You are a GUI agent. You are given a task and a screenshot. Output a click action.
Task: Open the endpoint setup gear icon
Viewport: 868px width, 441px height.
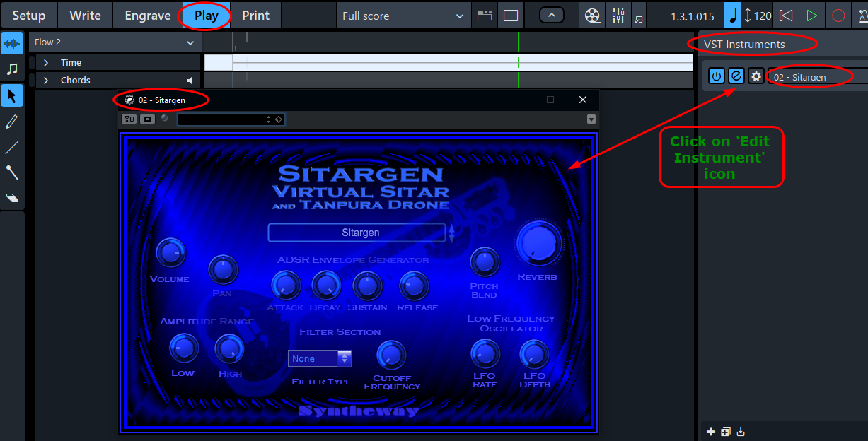(756, 76)
